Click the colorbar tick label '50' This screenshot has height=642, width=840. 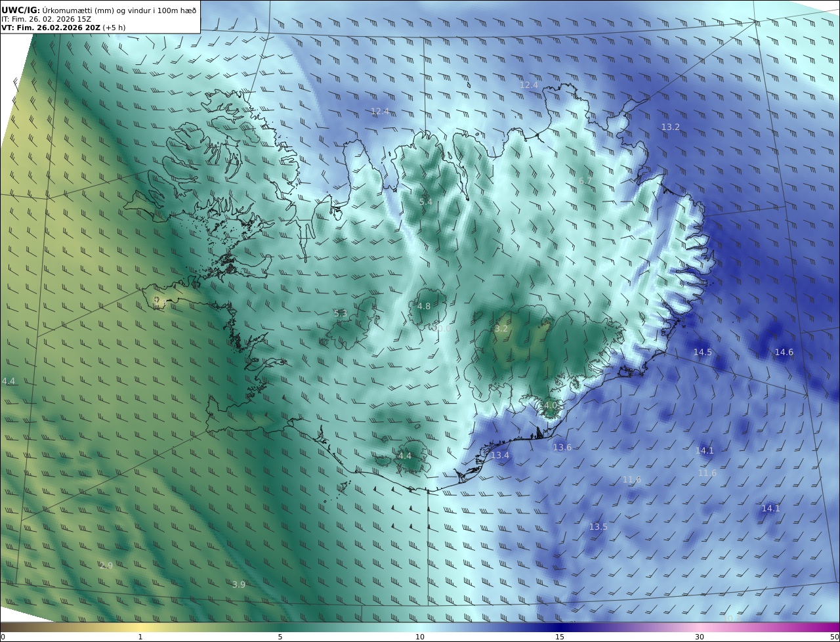tap(835, 637)
